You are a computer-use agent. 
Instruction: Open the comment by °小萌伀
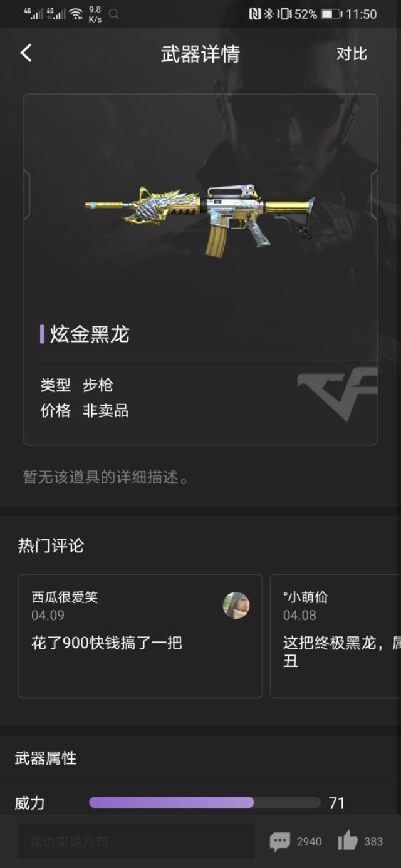point(335,636)
